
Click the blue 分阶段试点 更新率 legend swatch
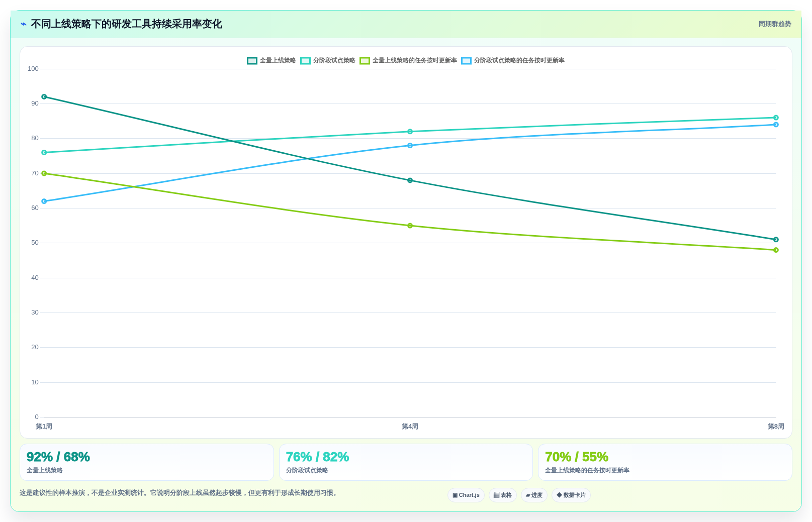tap(466, 61)
